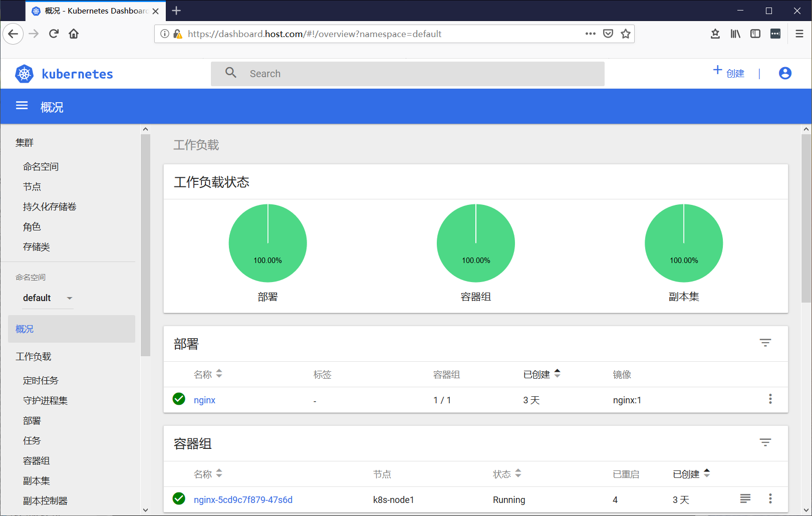Open the filter icon on the 部署 panel
This screenshot has height=516, width=812.
pyautogui.click(x=765, y=343)
